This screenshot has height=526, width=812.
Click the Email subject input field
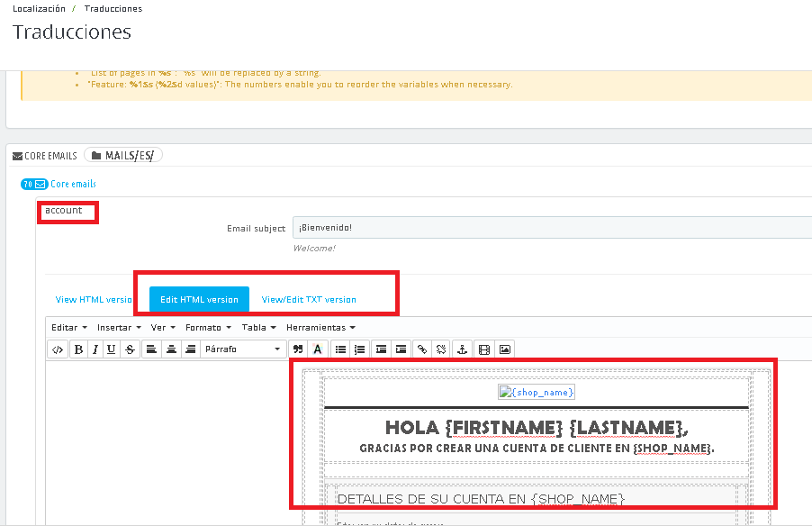551,228
